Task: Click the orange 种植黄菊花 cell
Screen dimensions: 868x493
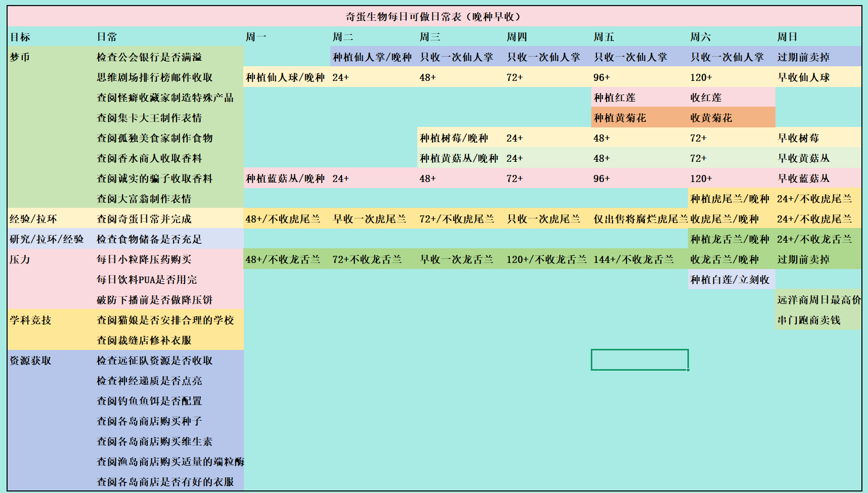Action: point(639,118)
